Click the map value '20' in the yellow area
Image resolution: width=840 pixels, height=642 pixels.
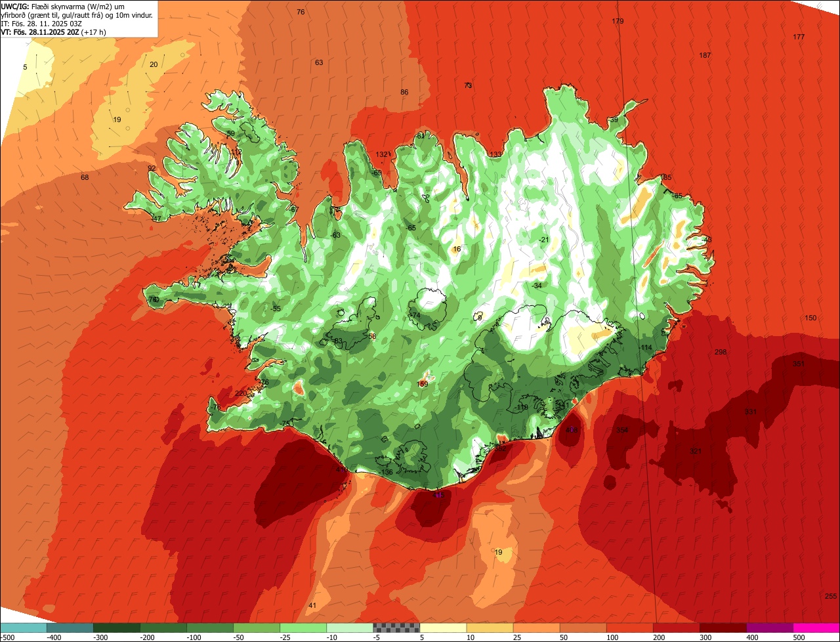click(x=154, y=64)
